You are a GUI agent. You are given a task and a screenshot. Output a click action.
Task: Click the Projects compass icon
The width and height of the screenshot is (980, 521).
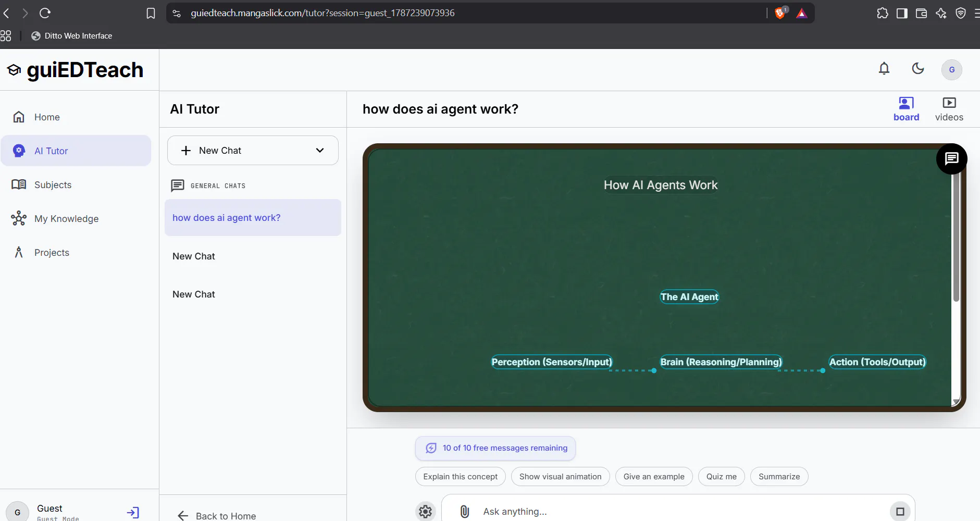(19, 252)
